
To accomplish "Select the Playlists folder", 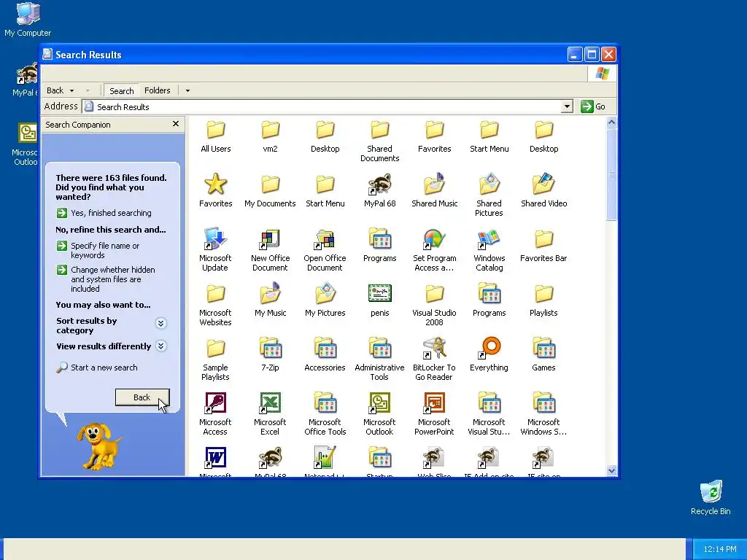I will 543,300.
